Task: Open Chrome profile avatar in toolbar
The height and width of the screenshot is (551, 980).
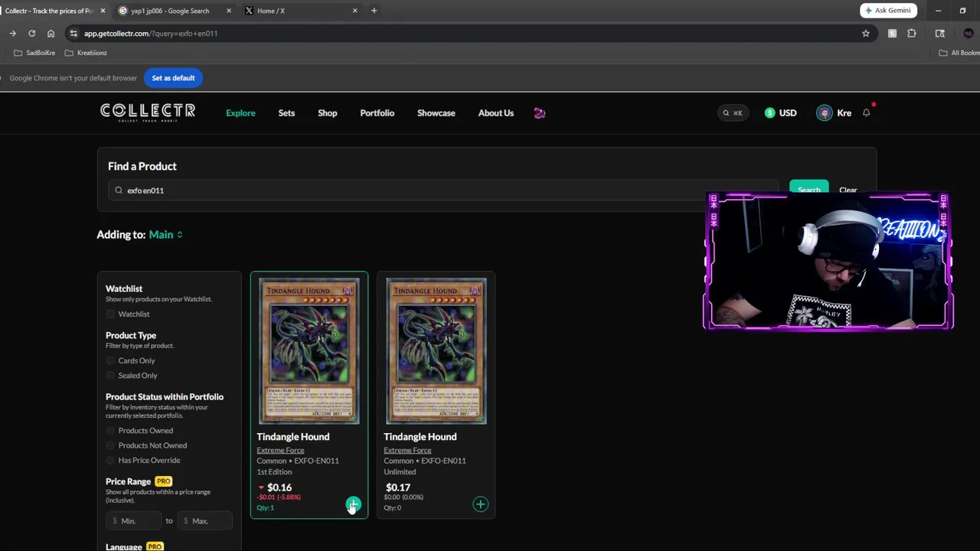Action: [969, 34]
